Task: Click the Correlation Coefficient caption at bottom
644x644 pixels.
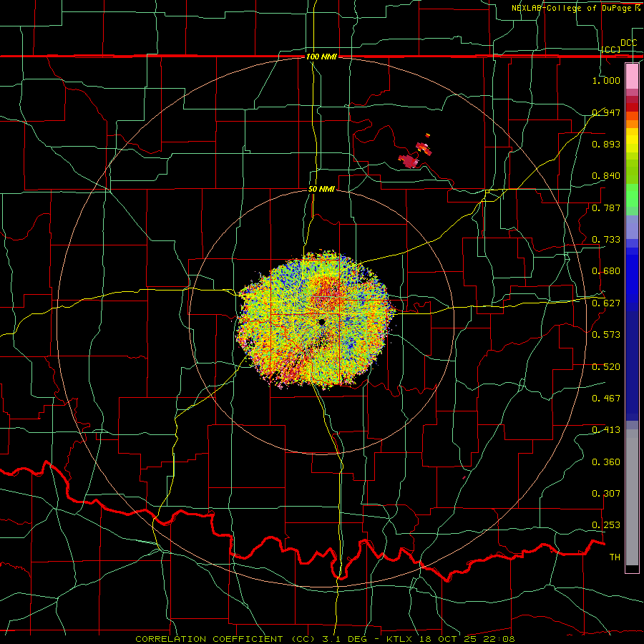Action: pos(325,639)
